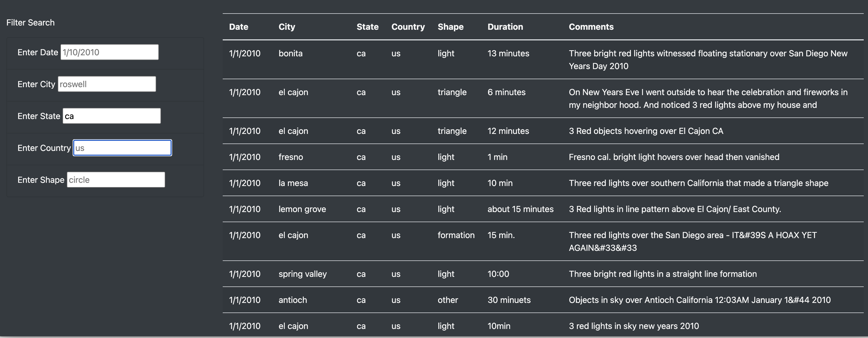Screen dimensions: 868x338
Task: Select the Enter State field containing ca
Action: click(111, 116)
